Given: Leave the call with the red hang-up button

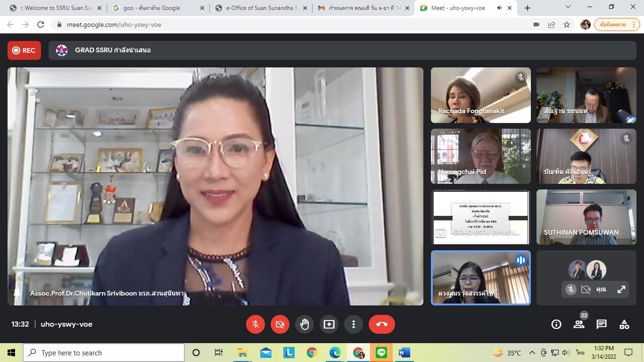Looking at the screenshot, I should pyautogui.click(x=382, y=324).
